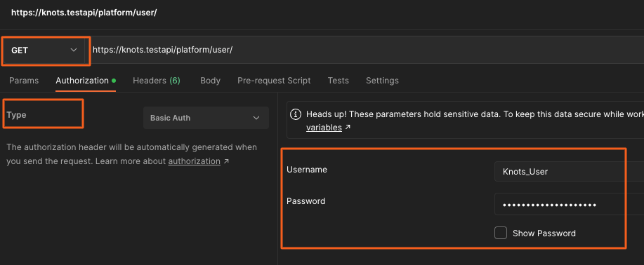Expand the Basic Auth type dropdown
Viewport: 644px width, 265px height.
click(x=206, y=118)
